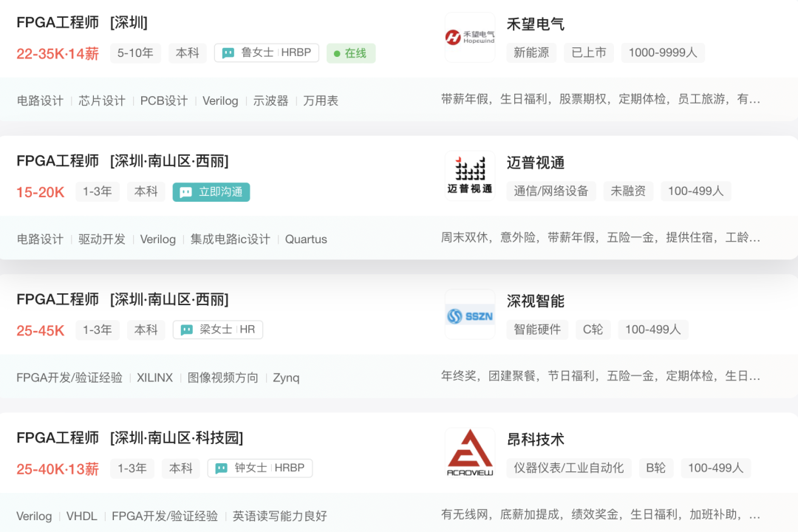
Task: Contact recruiter 鲁女士 HRBP
Action: tap(267, 53)
